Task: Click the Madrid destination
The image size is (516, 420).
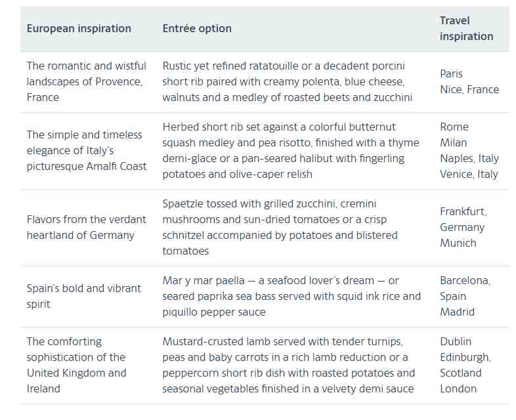Action: pos(458,312)
